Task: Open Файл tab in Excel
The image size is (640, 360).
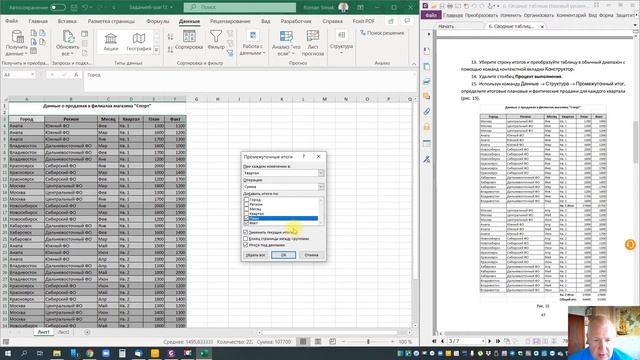Action: coord(12,21)
